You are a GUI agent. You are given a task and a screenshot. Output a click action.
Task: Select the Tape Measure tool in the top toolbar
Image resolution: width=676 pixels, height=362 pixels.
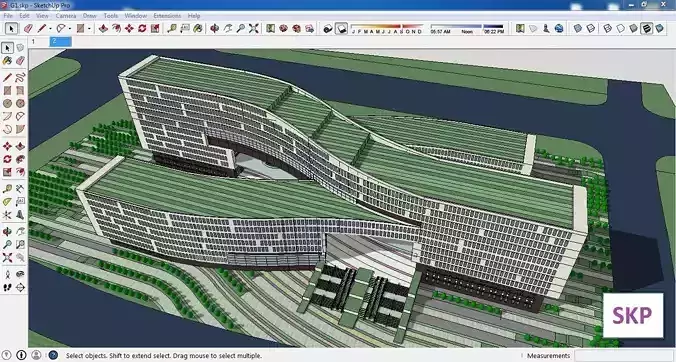172,28
